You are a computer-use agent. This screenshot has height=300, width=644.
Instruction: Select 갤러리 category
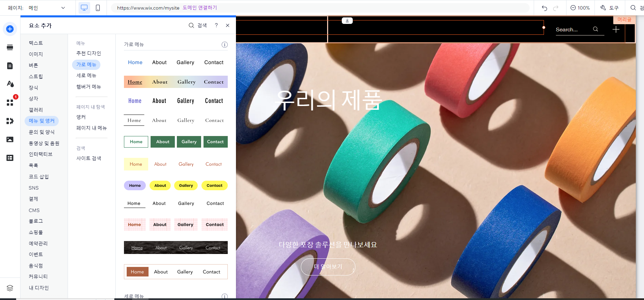click(x=36, y=110)
